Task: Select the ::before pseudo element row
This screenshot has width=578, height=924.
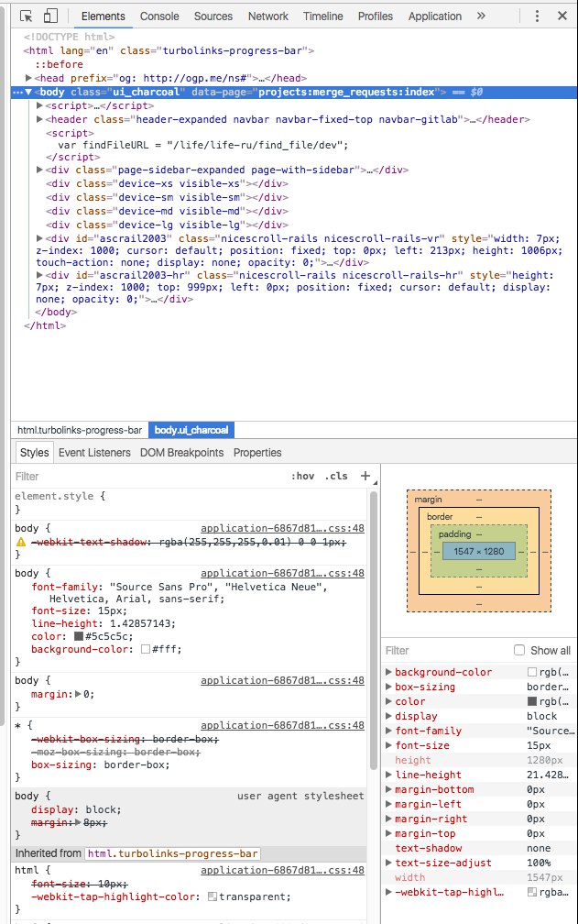Action: tap(59, 64)
